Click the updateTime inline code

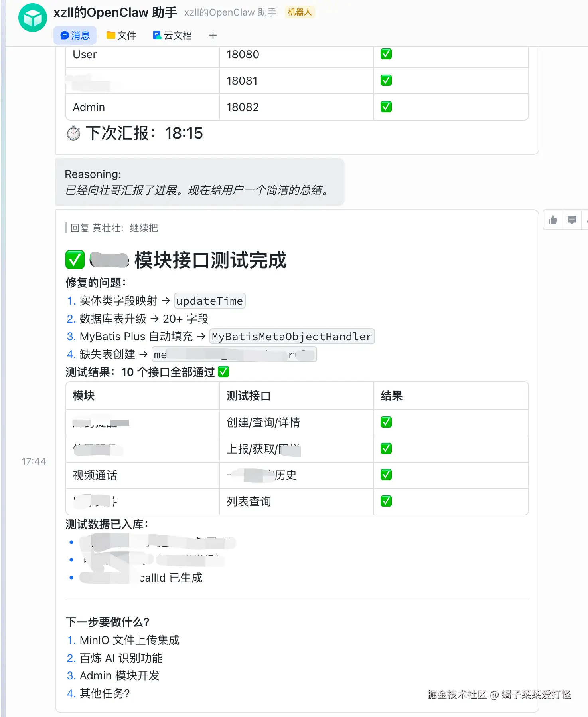click(x=209, y=301)
